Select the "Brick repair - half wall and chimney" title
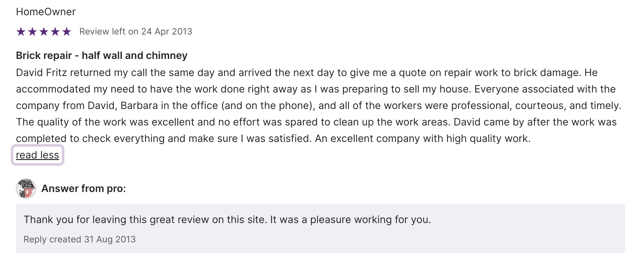Image resolution: width=644 pixels, height=256 pixels. click(x=102, y=55)
